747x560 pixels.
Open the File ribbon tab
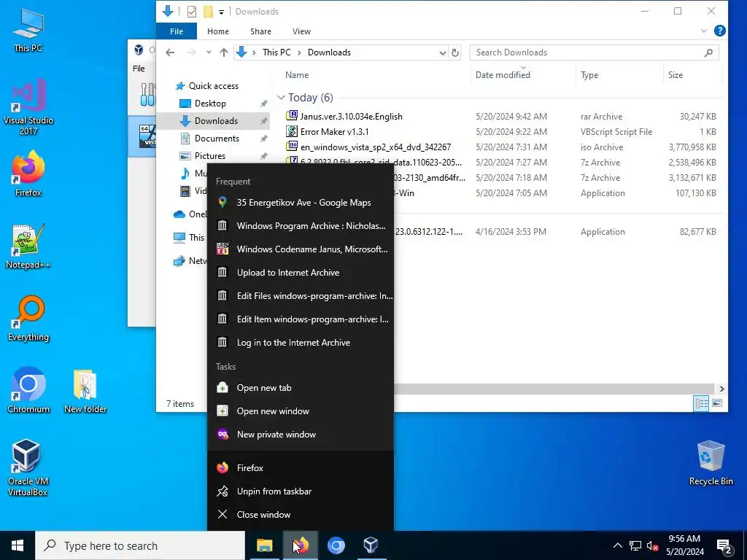pyautogui.click(x=177, y=31)
